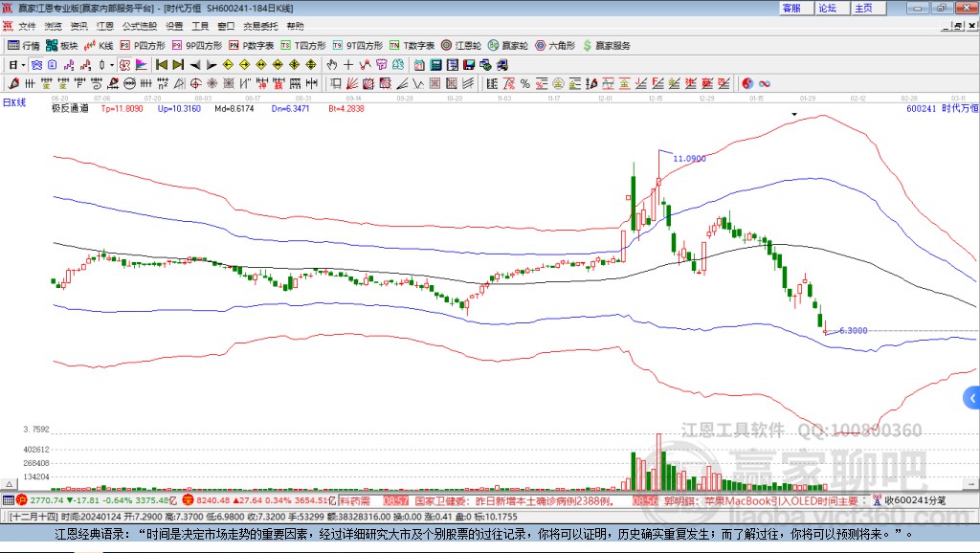Select the Gann fan lines tool
The height and width of the screenshot is (553, 980).
[x=351, y=84]
